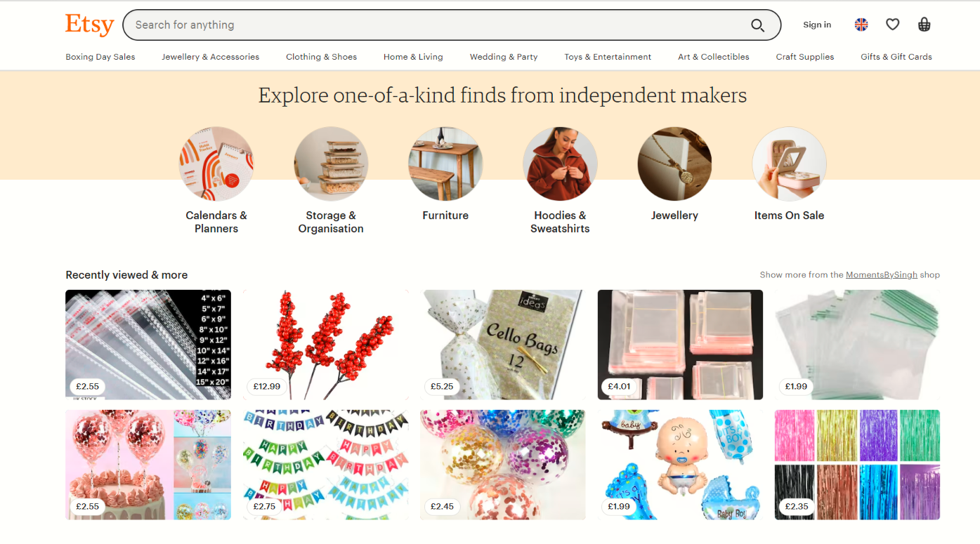Click the Etsy logo
This screenshot has height=544, width=980.
pos(89,25)
